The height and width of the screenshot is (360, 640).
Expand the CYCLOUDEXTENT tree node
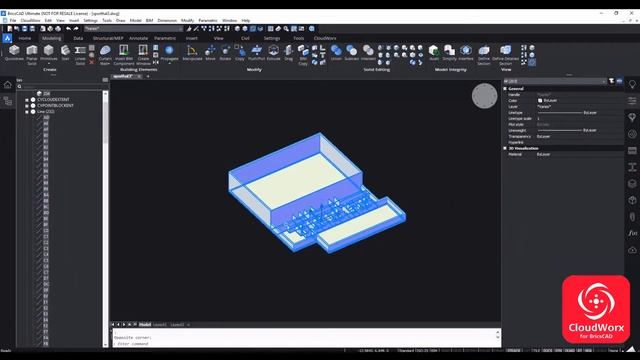(27, 100)
